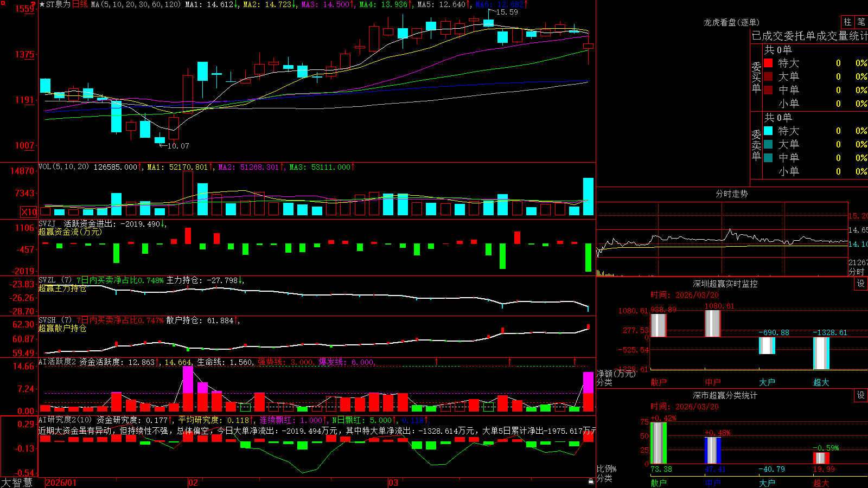
Task: Click the cyan 特大 swatch under 委卖单
Action: click(768, 131)
